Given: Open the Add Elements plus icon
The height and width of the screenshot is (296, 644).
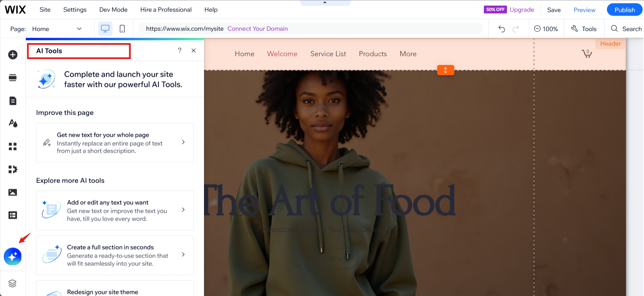Looking at the screenshot, I should tap(13, 55).
